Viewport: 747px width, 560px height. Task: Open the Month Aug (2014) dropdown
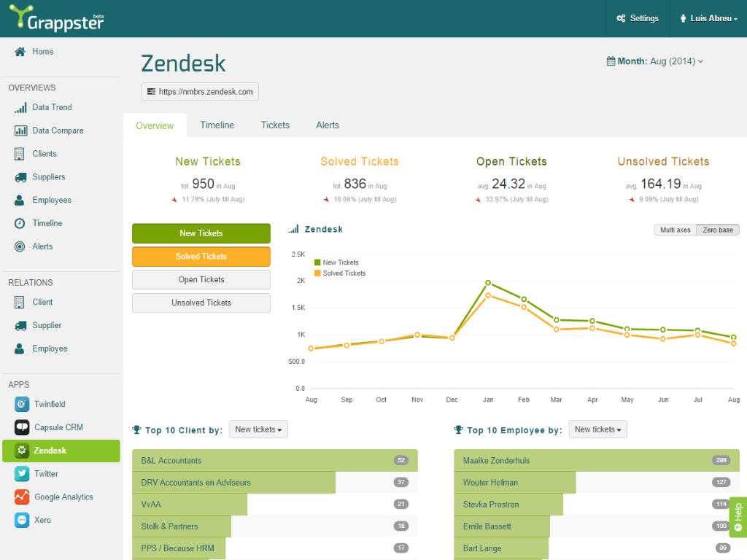click(655, 61)
